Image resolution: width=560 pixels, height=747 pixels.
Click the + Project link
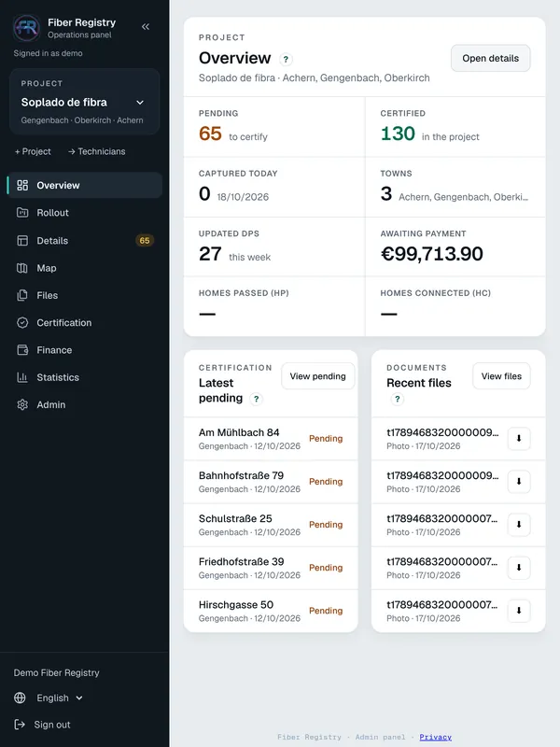click(33, 151)
